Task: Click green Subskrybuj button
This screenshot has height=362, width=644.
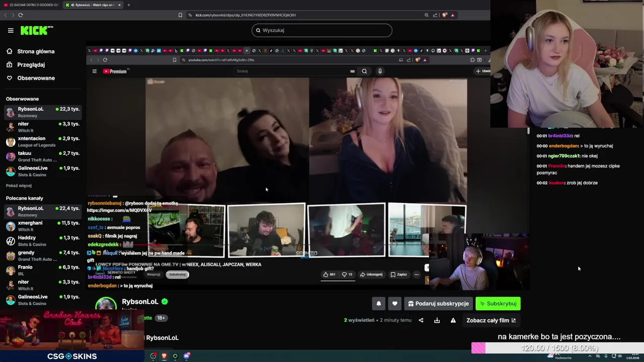Action: click(x=498, y=304)
